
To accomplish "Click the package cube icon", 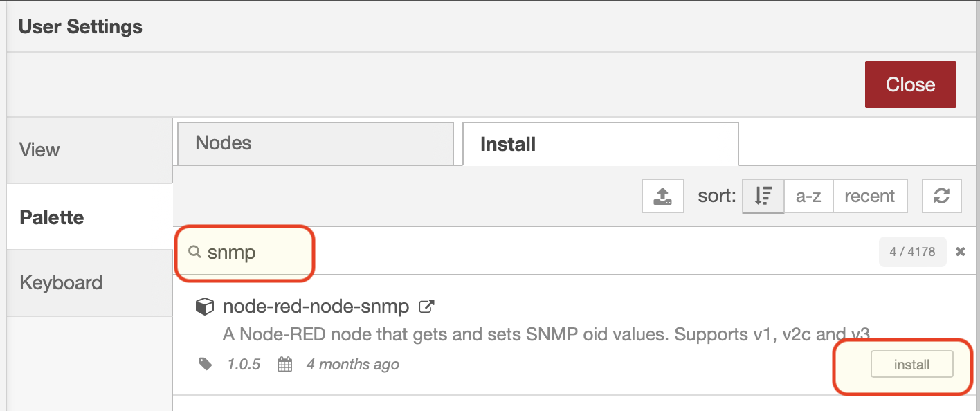I will click(x=204, y=307).
